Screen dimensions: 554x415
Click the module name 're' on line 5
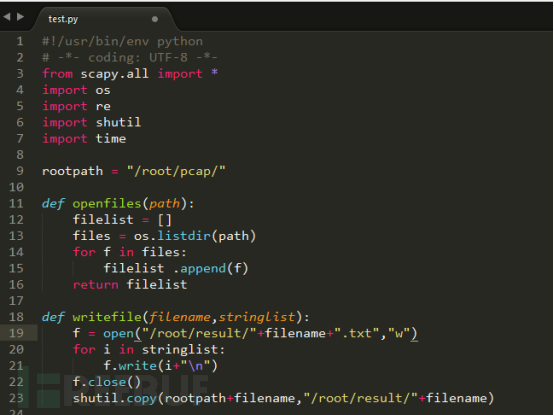[x=103, y=106]
